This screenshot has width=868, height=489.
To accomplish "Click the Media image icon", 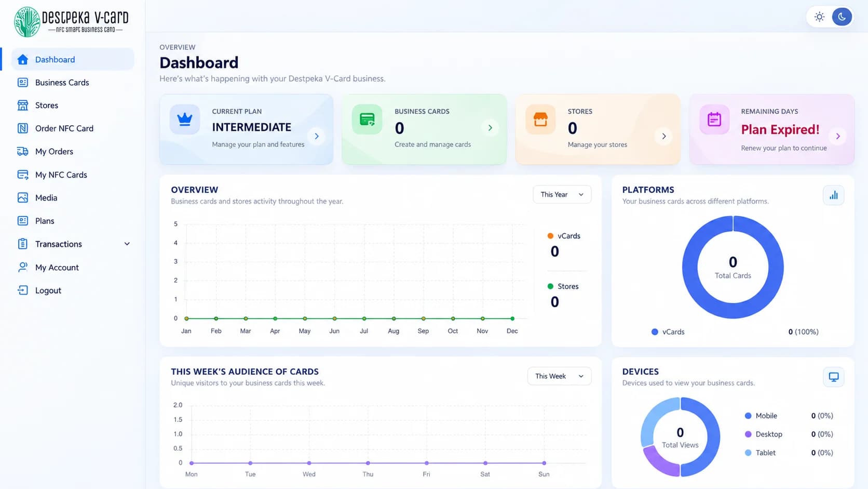I will 22,197.
